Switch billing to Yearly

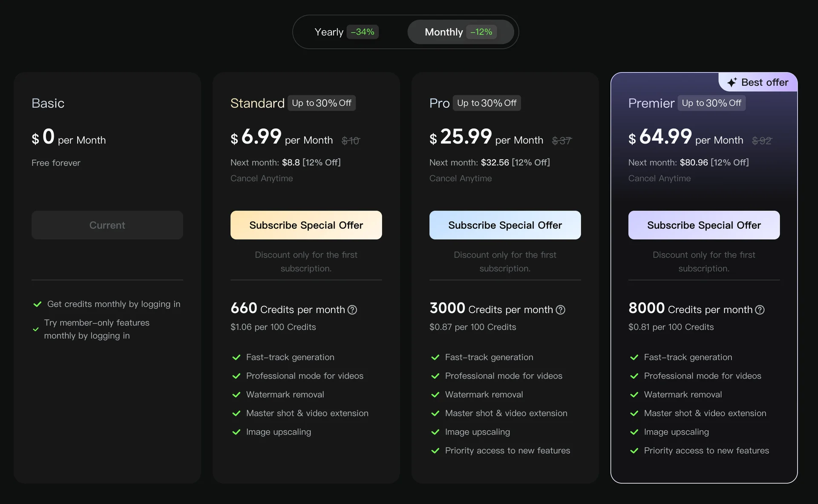pos(329,32)
